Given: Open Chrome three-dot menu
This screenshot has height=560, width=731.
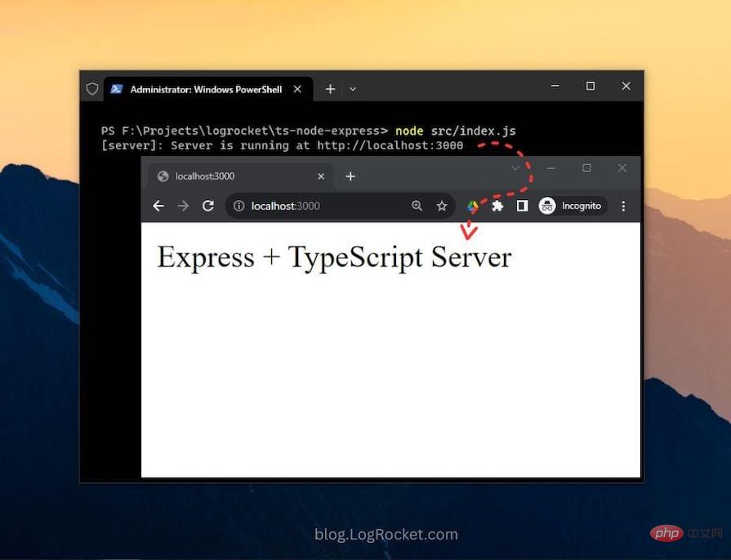Looking at the screenshot, I should tap(623, 206).
